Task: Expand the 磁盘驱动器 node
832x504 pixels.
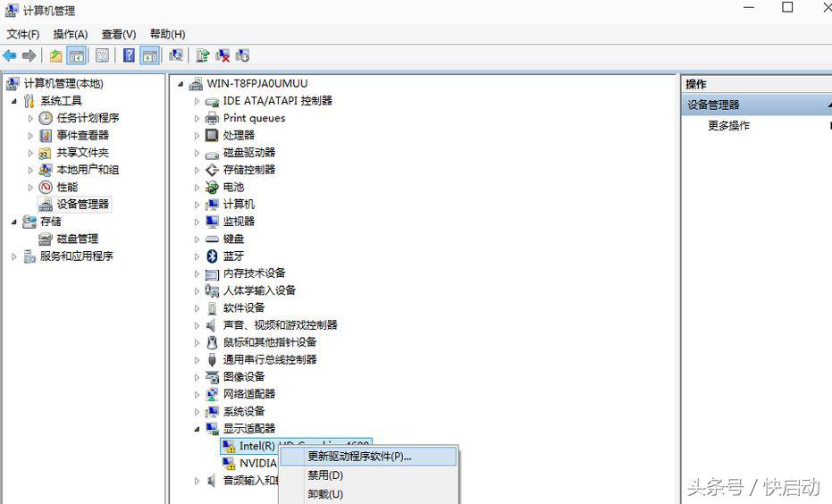Action: pos(197,153)
